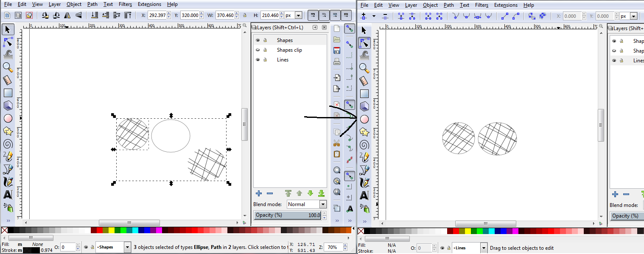Screen dimensions: 644x254
Task: Select the Tweak tool in left window
Action: coord(8,54)
